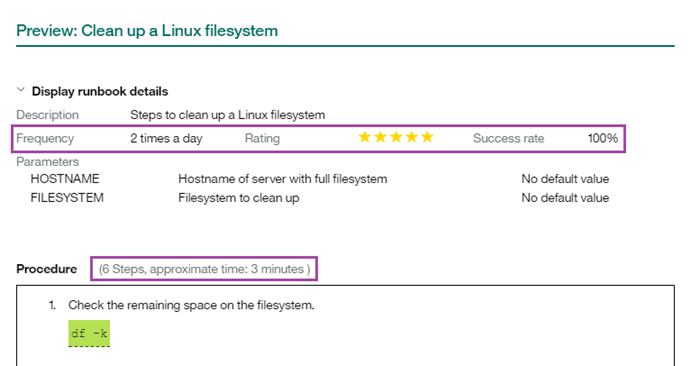This screenshot has height=366, width=700.
Task: Click the fourth gold rating star
Action: coord(412,137)
